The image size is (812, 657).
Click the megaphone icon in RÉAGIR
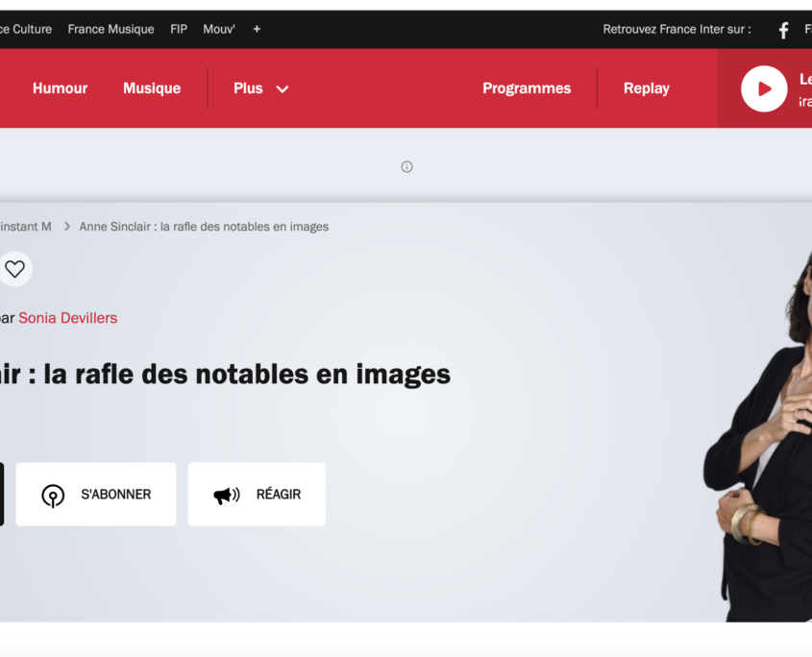click(x=227, y=496)
